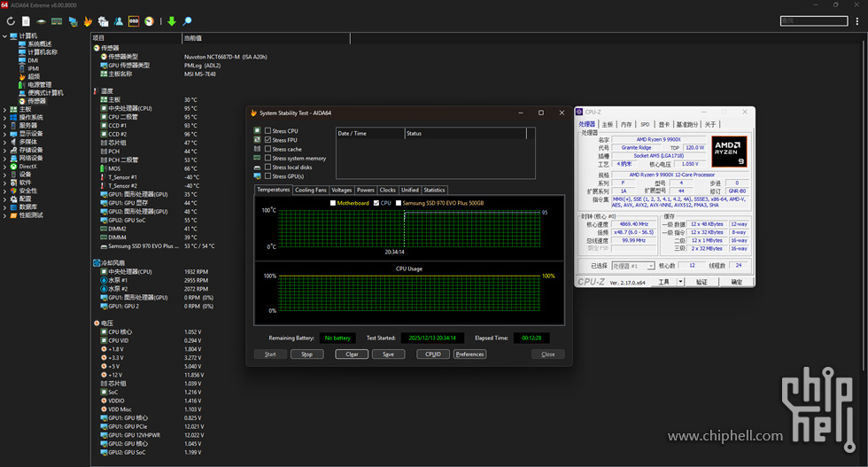868x467 pixels.
Task: Click the green download arrow icon
Action: pos(172,21)
